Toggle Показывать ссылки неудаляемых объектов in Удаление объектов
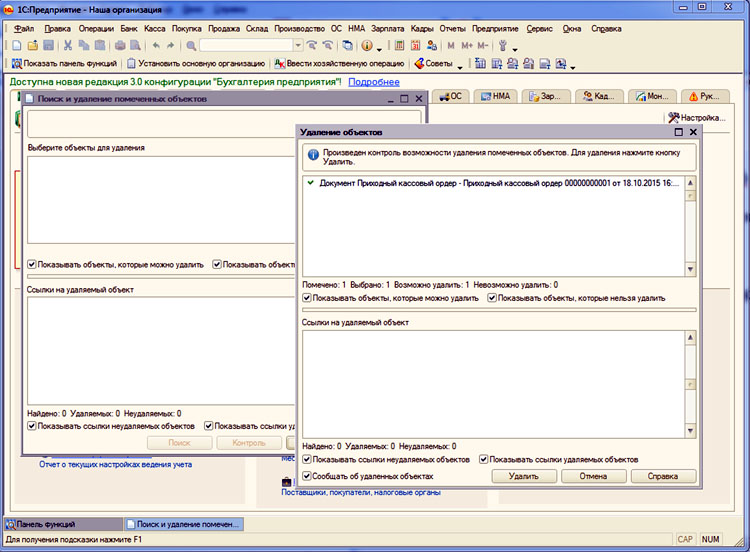750x552 pixels. point(307,459)
